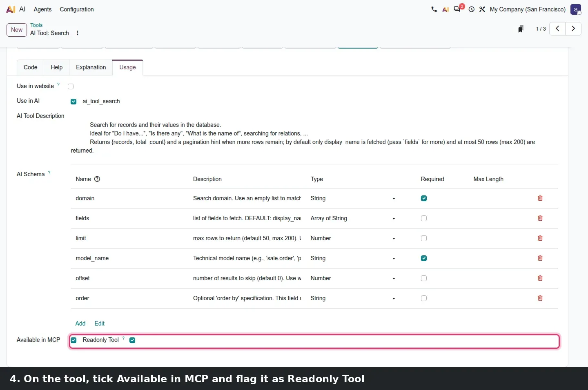Select the Usage tab
This screenshot has width=588, height=390.
tap(128, 67)
